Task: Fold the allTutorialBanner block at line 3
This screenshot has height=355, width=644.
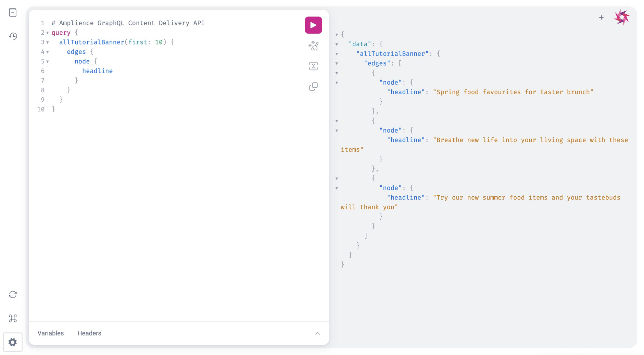Action: tap(48, 42)
